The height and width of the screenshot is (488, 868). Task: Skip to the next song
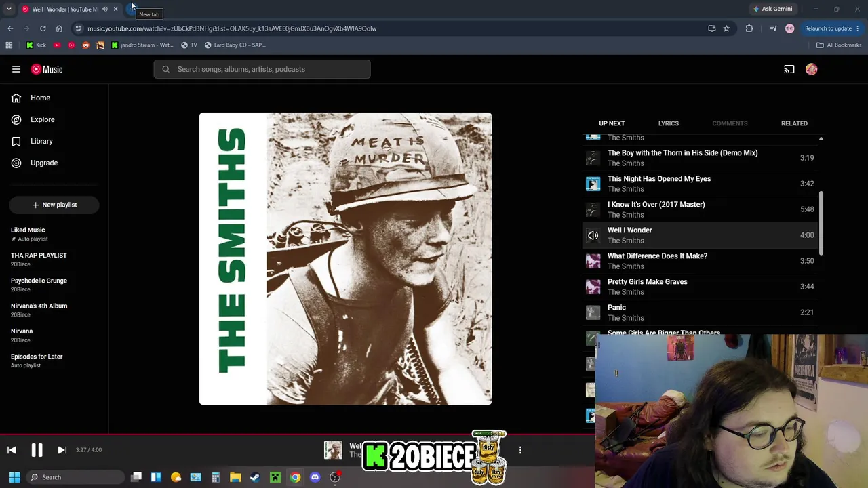tap(62, 450)
